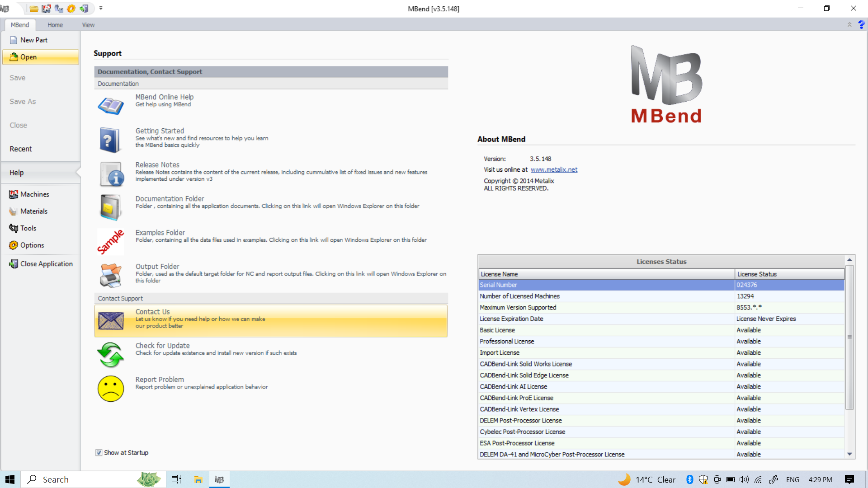868x488 pixels.
Task: Click the Tools icon in quick access toolbar
Action: [59, 9]
